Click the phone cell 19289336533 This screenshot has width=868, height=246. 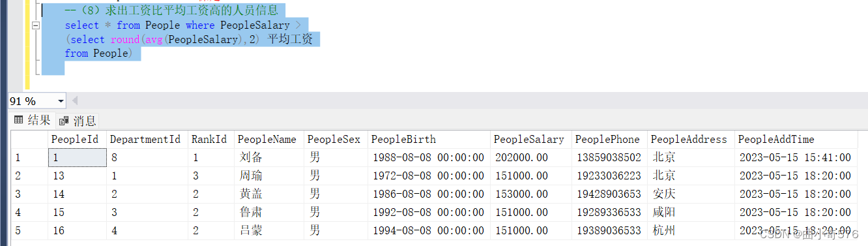tap(609, 212)
